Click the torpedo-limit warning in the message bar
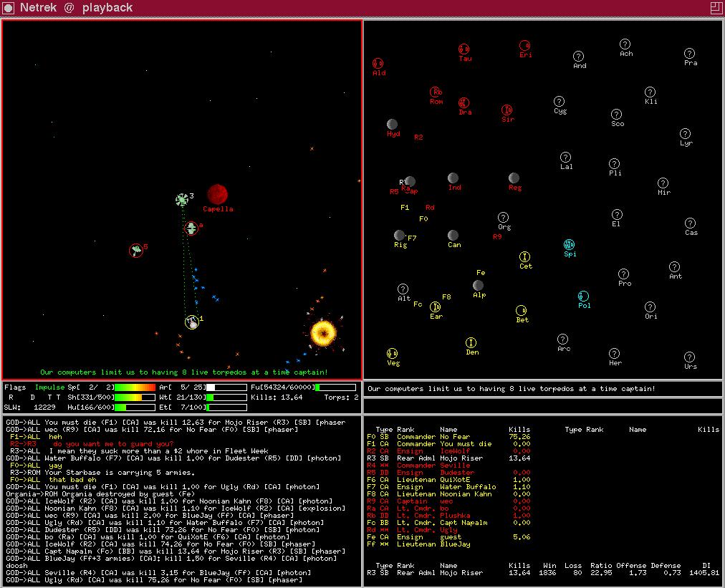 click(511, 389)
